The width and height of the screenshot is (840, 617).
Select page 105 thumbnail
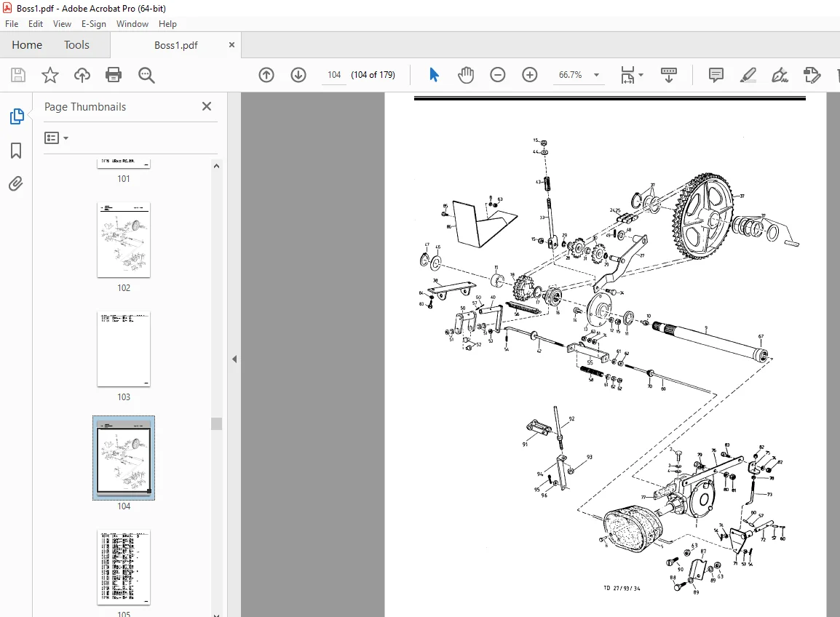[x=124, y=568]
